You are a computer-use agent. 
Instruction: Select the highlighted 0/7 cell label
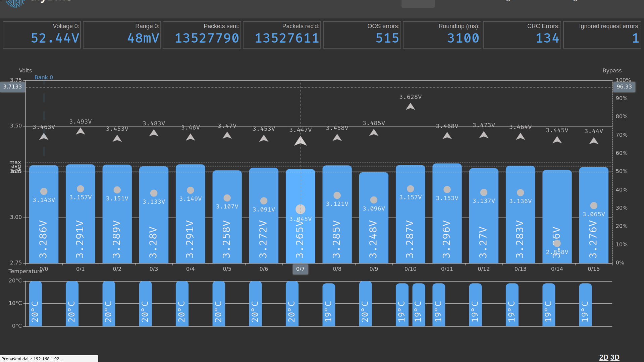click(300, 269)
